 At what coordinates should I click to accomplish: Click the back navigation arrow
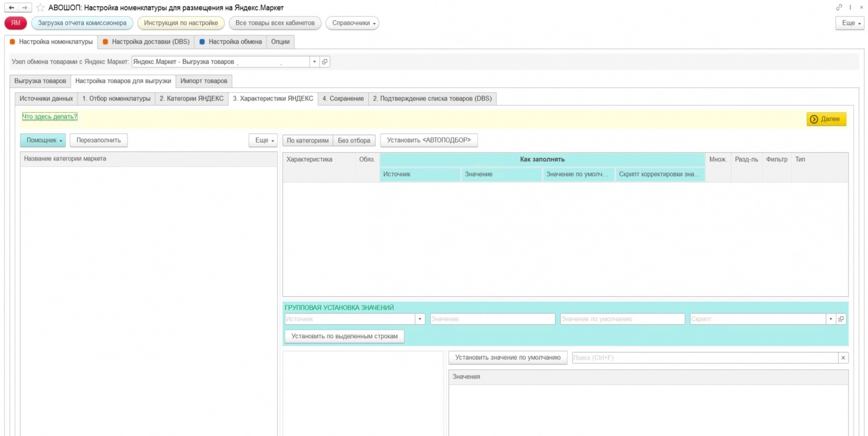[x=11, y=8]
